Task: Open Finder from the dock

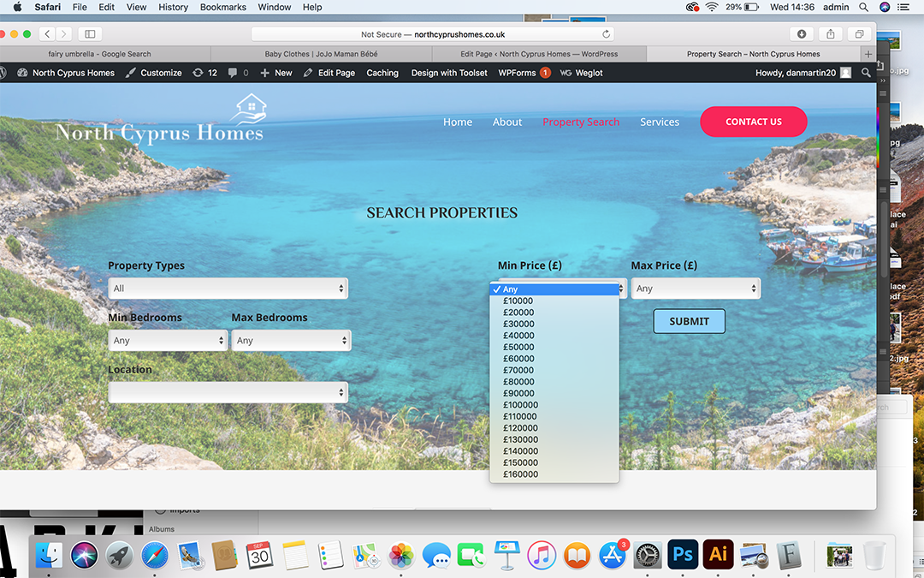Action: tap(50, 555)
